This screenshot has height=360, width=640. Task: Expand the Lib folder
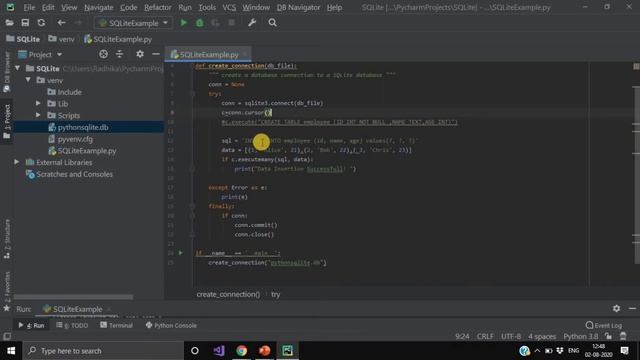[38, 104]
